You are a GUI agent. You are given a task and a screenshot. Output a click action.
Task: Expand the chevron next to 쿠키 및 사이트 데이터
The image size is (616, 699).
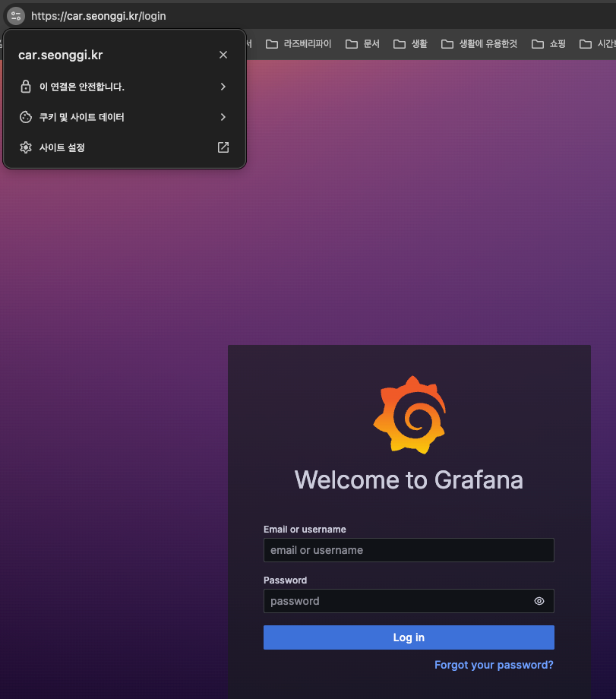point(223,117)
